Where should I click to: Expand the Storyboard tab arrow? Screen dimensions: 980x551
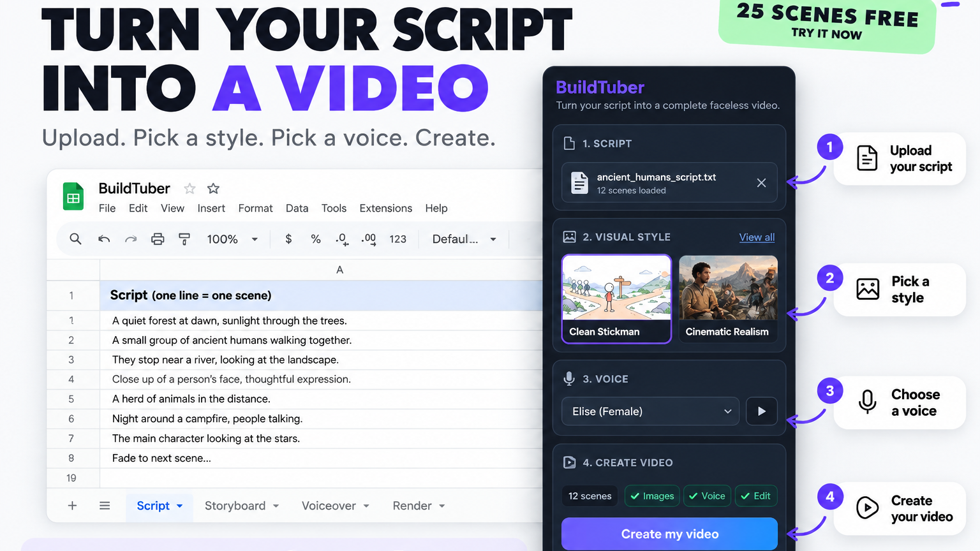tap(276, 506)
